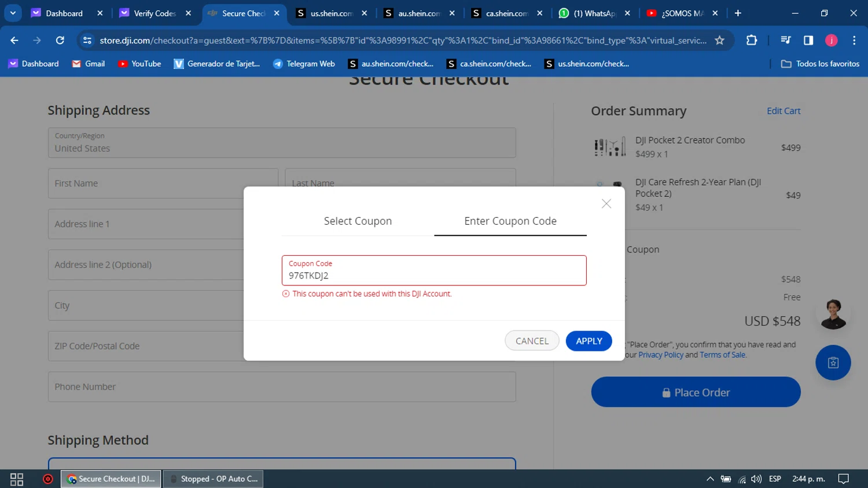Reload the page with the refresh icon

pos(60,40)
